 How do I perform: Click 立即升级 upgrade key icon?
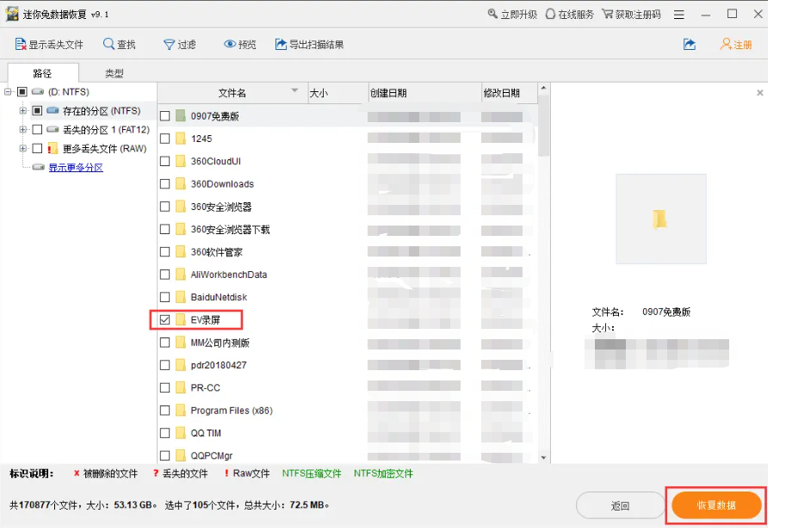coord(492,15)
